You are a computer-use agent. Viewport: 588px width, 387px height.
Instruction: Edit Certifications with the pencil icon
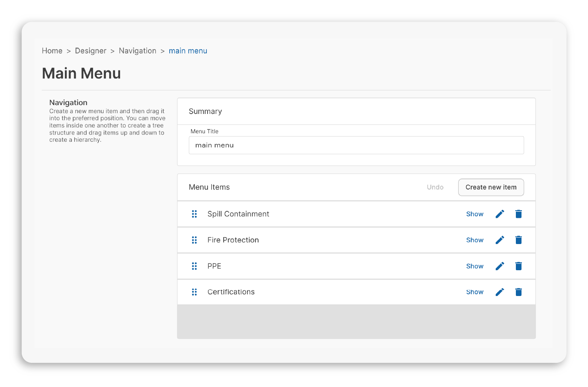pos(499,292)
